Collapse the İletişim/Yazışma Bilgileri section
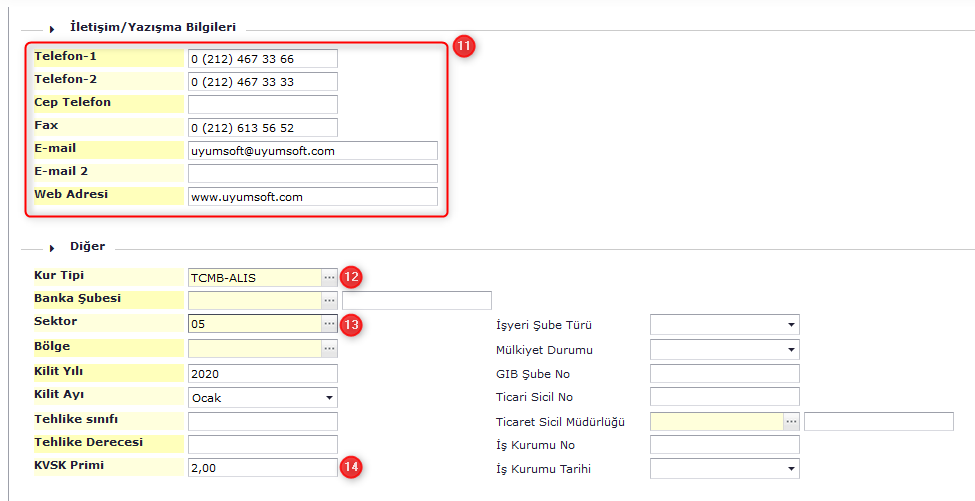Image resolution: width=975 pixels, height=501 pixels. tap(51, 30)
